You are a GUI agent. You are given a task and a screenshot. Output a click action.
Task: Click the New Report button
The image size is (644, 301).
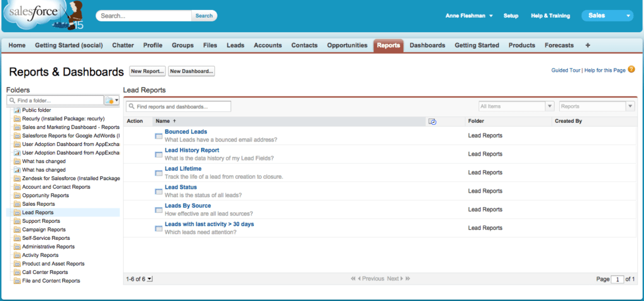pyautogui.click(x=147, y=71)
